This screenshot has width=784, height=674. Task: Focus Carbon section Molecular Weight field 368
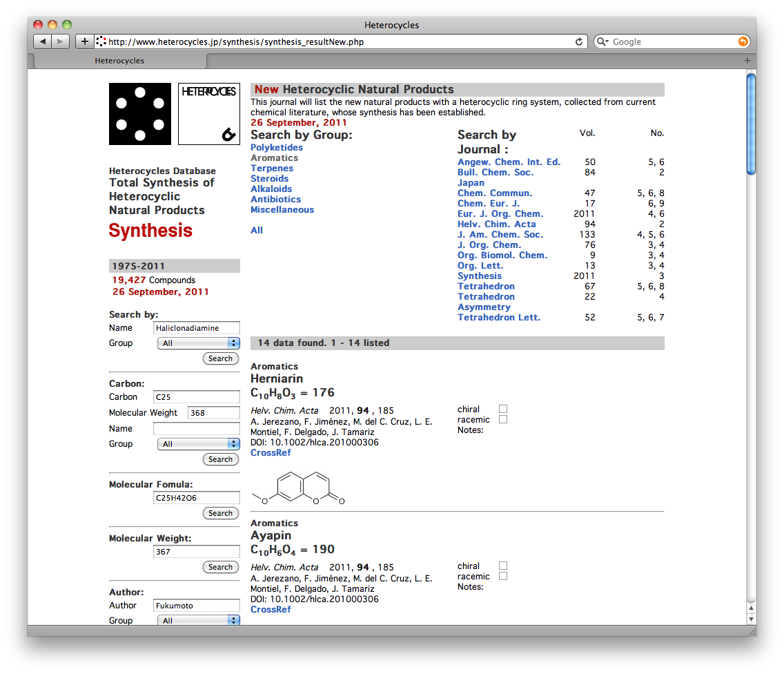pos(214,413)
